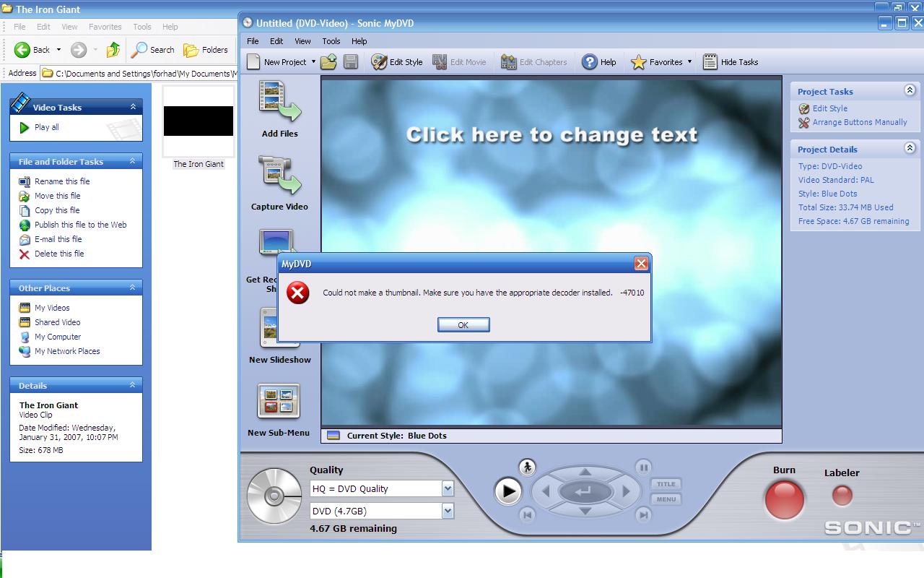Click Hide Tasks in the toolbar
This screenshot has width=924, height=578.
coord(731,62)
